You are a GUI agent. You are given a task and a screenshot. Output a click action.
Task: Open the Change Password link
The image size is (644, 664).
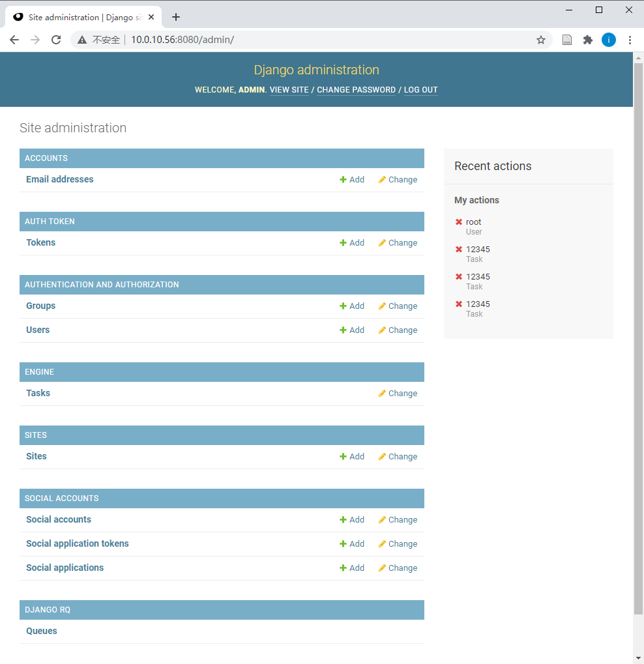point(357,90)
